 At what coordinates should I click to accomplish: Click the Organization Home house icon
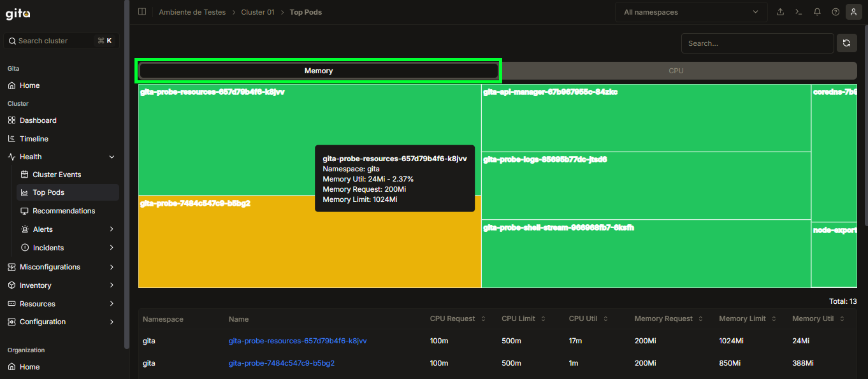point(12,367)
